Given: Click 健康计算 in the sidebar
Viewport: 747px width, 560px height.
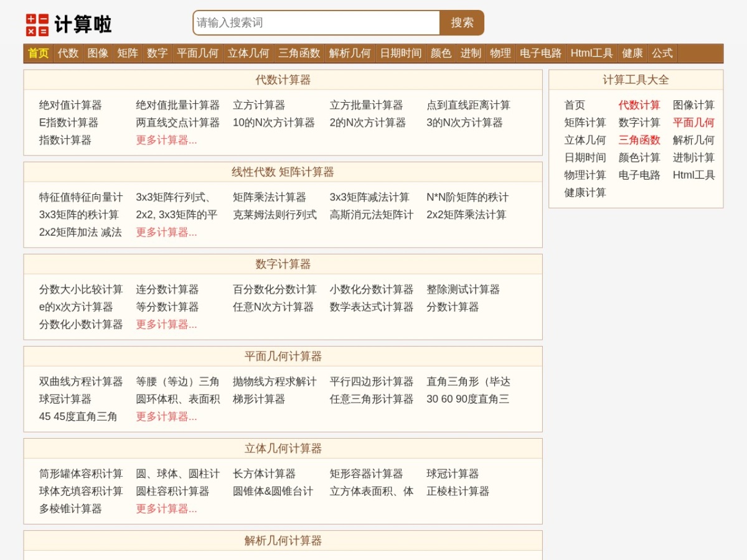Looking at the screenshot, I should [x=585, y=192].
